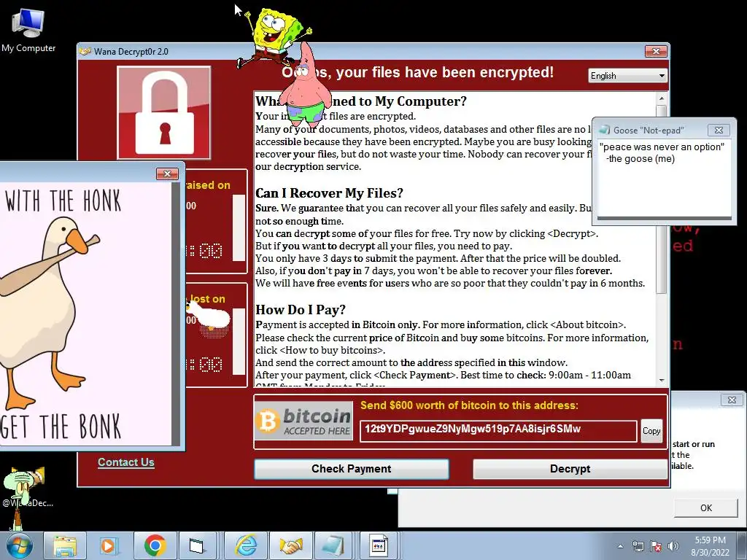This screenshot has width=747, height=560.
Task: Click the bitcoin address text field
Action: pyautogui.click(x=498, y=430)
